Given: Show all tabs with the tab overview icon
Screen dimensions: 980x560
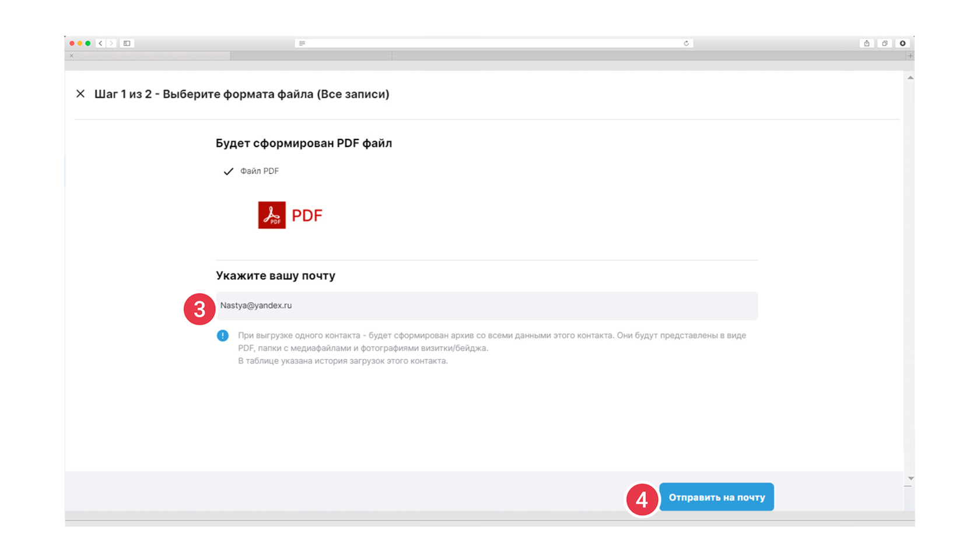Looking at the screenshot, I should point(885,43).
